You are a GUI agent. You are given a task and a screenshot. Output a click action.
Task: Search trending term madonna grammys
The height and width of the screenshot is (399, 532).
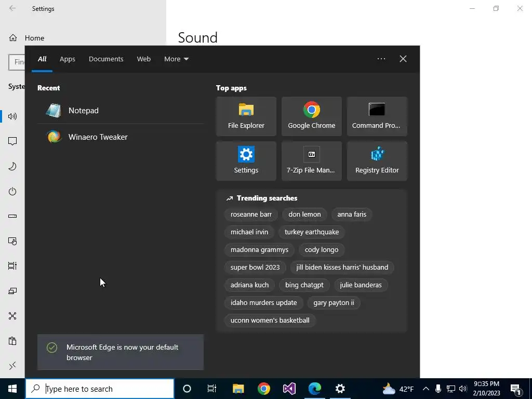tap(259, 250)
